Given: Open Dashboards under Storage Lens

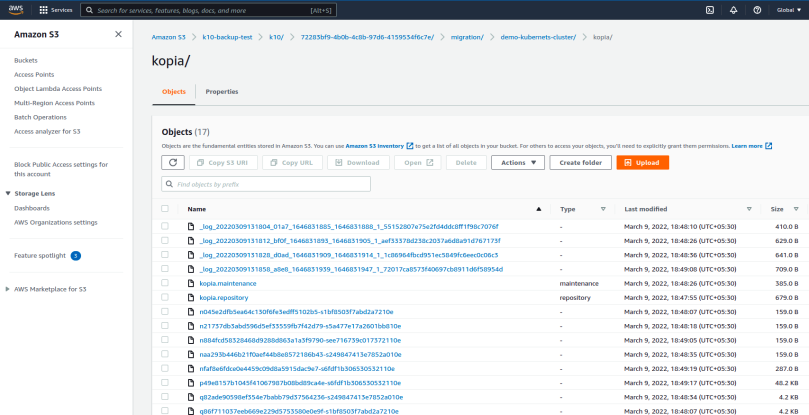Looking at the screenshot, I should tap(32, 209).
